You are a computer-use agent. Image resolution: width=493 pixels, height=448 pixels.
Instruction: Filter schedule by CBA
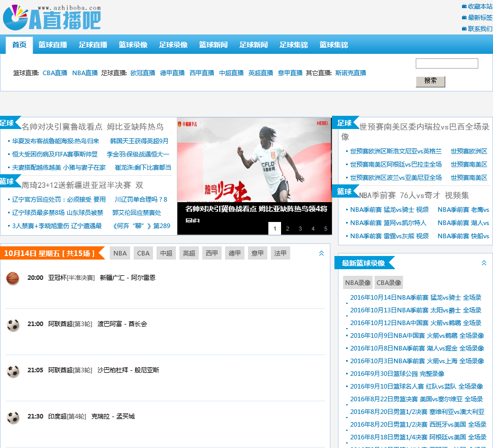(x=143, y=253)
